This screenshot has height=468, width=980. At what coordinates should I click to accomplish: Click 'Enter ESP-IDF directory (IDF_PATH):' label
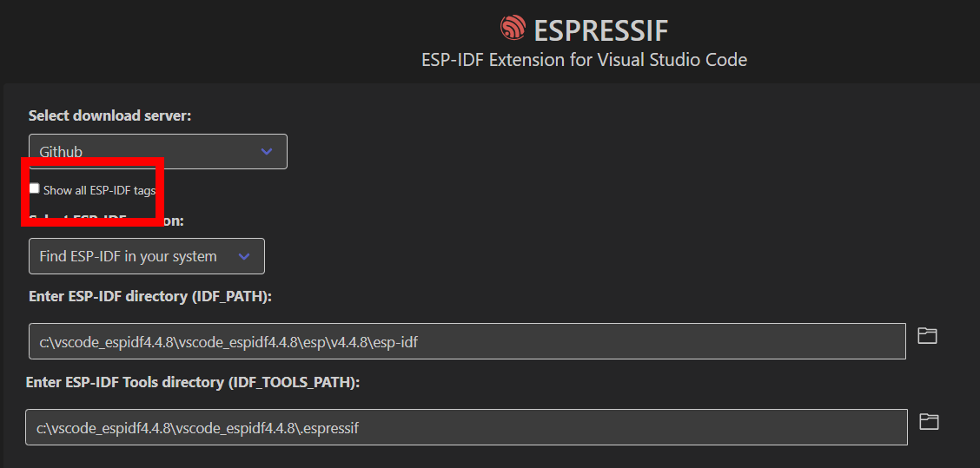[150, 297]
